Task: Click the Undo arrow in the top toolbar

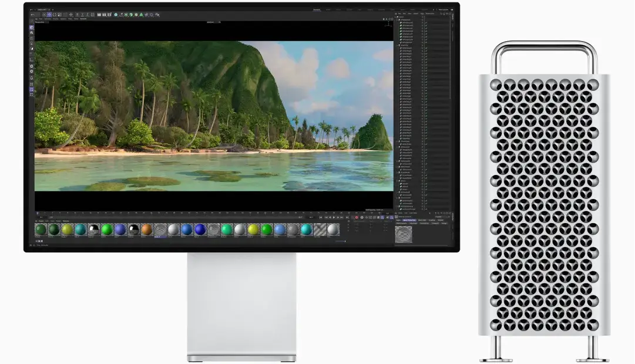Action: click(33, 14)
